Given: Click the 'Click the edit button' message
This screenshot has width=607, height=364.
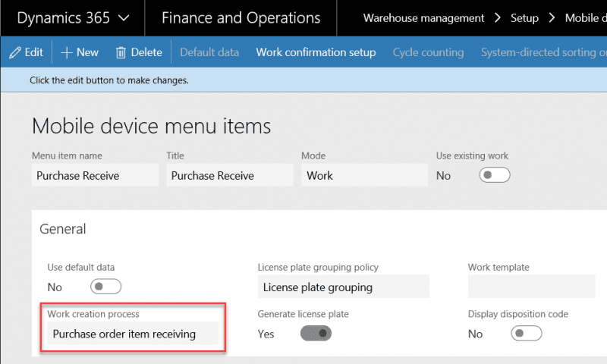Looking at the screenshot, I should 109,80.
